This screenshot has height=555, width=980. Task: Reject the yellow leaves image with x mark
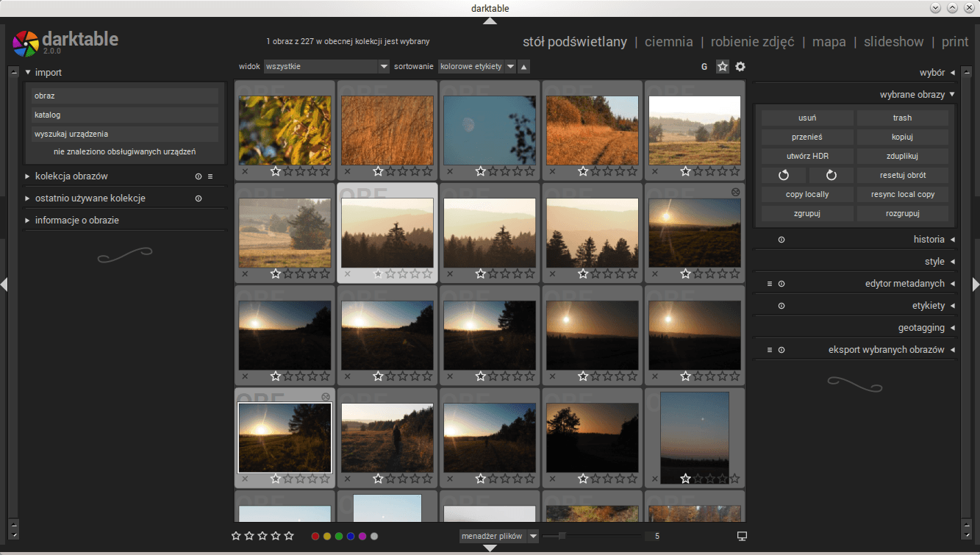pyautogui.click(x=245, y=171)
